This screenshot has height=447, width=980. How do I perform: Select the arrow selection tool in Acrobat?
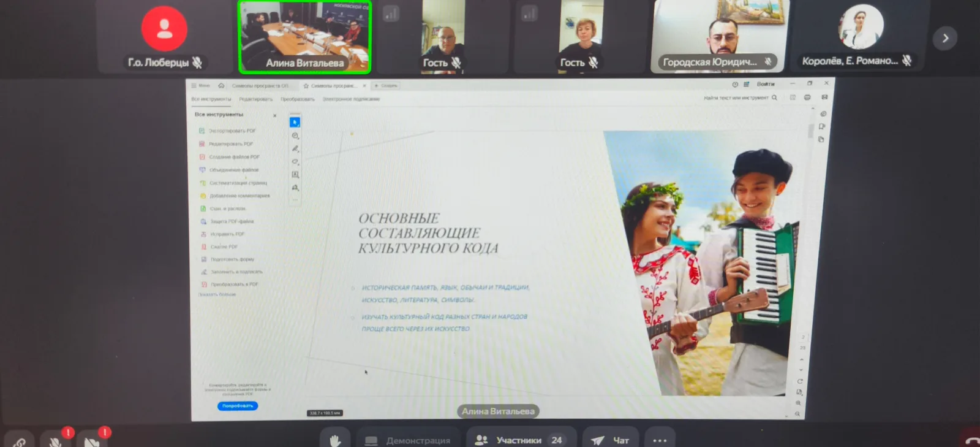tap(295, 122)
